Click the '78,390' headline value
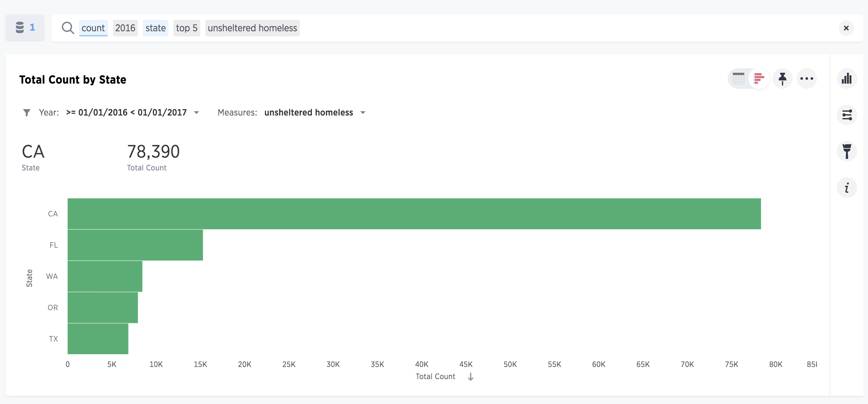 [x=153, y=151]
